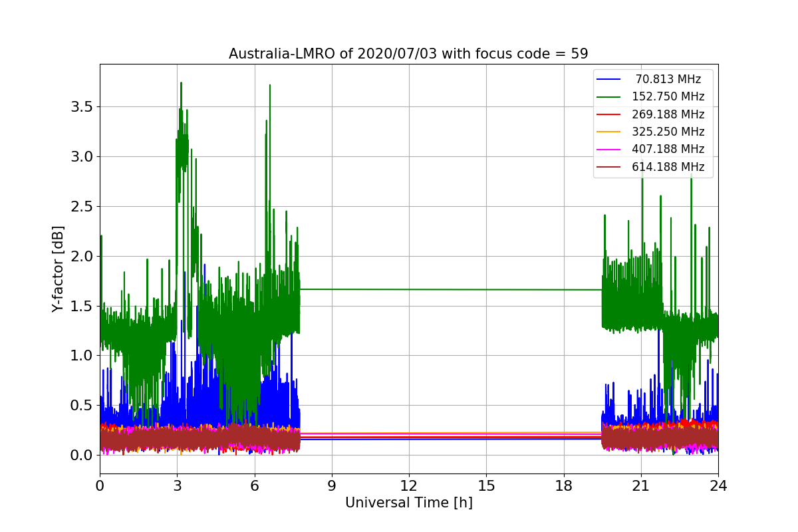This screenshot has height=532, width=798.
Task: Click the '325.250 MHz' legend label
Action: (x=668, y=132)
